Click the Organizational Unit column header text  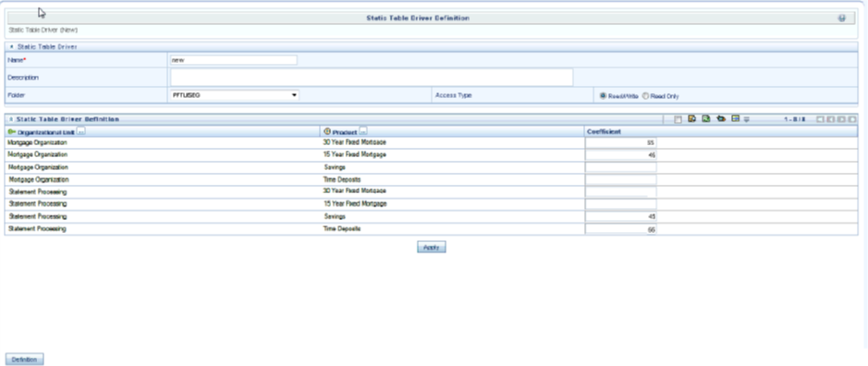(46, 132)
